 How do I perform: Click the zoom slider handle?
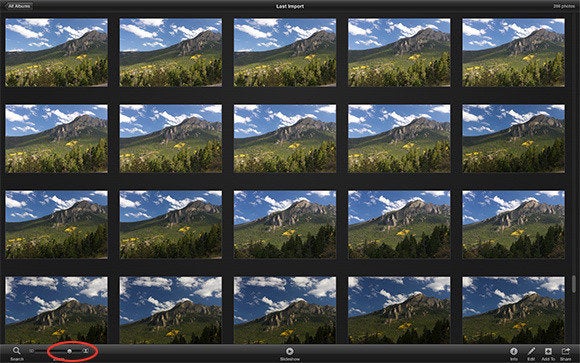coord(69,351)
